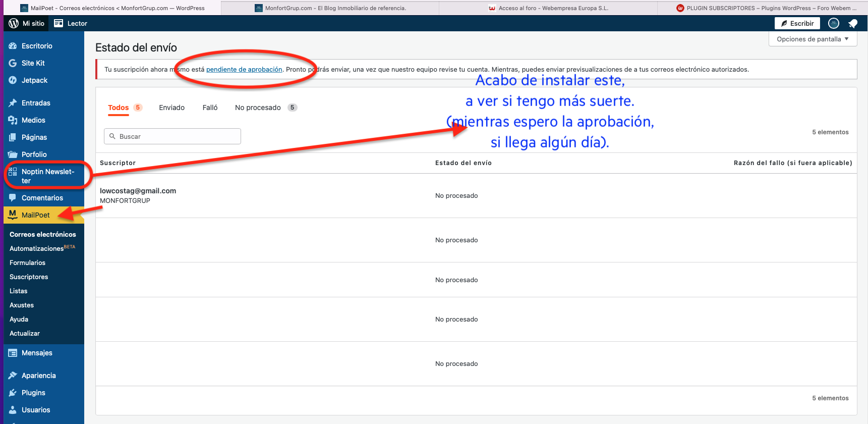Open the pendiente de aprobación link

(x=244, y=70)
